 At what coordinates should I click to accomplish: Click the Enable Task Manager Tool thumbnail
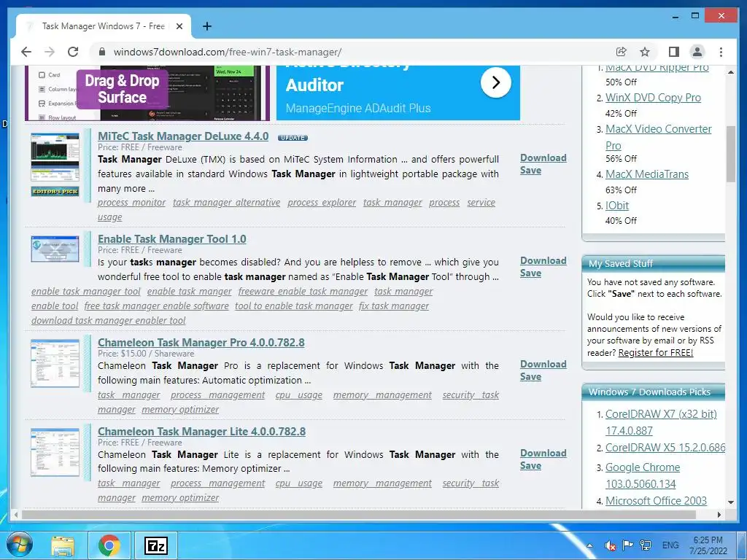point(55,249)
